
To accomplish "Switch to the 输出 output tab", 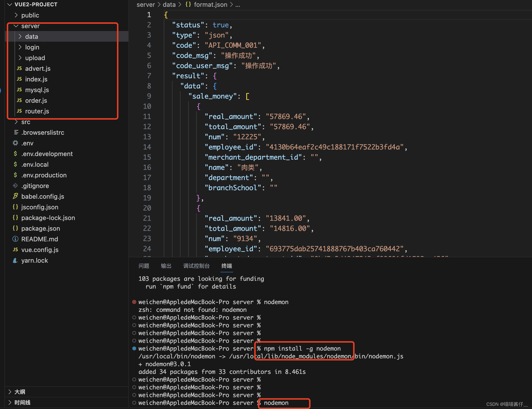I will (166, 266).
